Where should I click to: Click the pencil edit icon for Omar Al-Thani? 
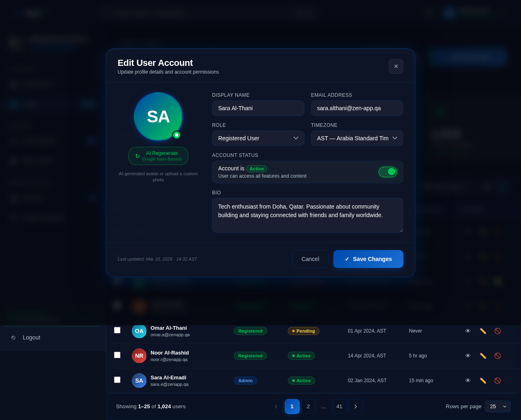(x=483, y=331)
